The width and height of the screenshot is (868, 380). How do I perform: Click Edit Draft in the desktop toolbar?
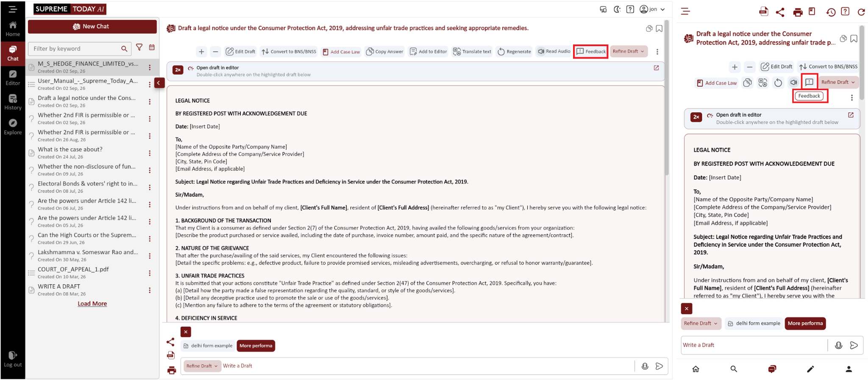(241, 52)
